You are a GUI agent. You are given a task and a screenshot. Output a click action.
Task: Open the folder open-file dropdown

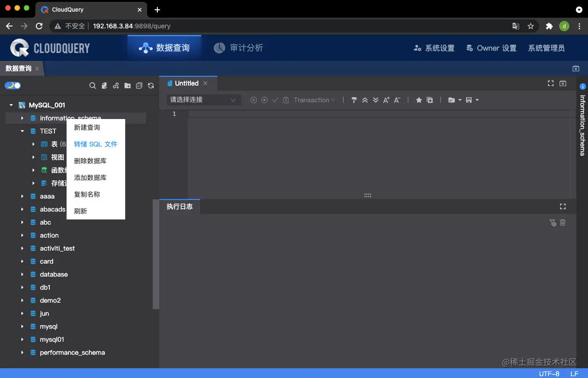454,100
